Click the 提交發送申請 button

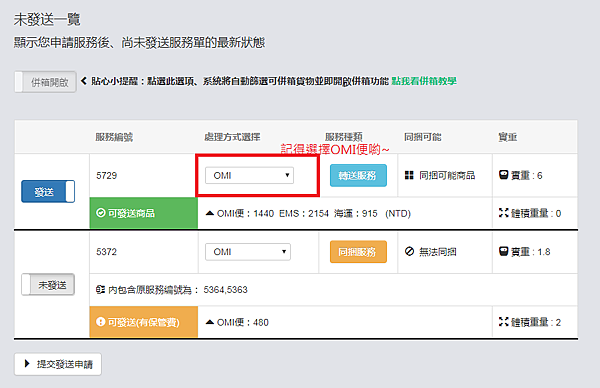(x=58, y=364)
